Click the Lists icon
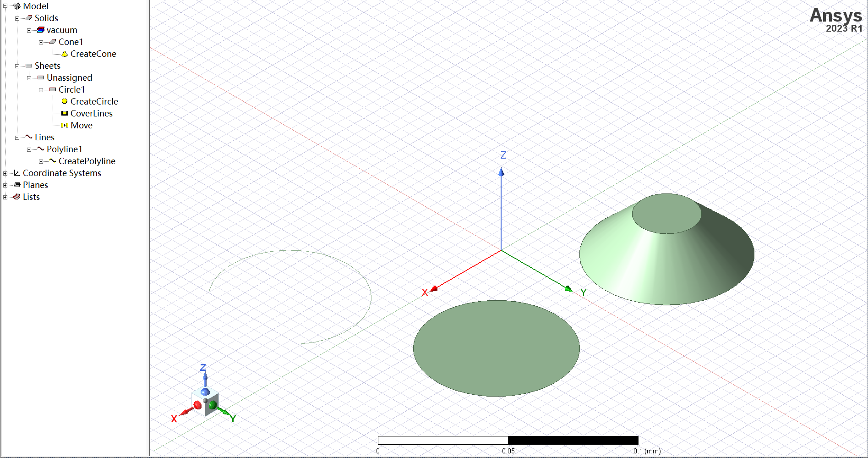This screenshot has width=868, height=458. [x=17, y=197]
